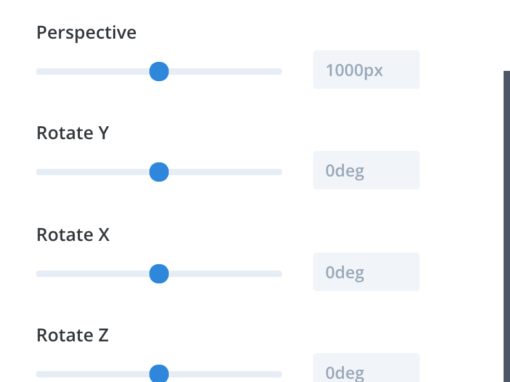510x382 pixels.
Task: Click Perspective slider track left of handle
Action: (93, 71)
